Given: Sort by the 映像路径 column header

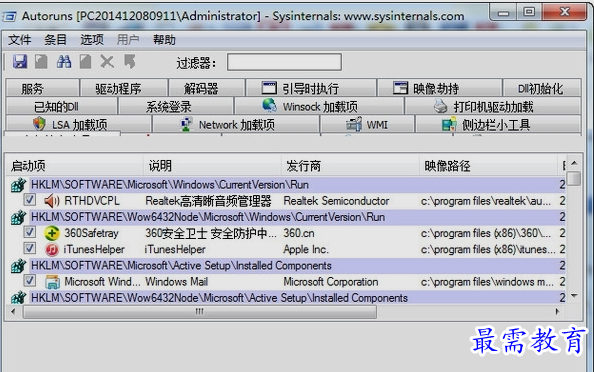Looking at the screenshot, I should (x=488, y=166).
